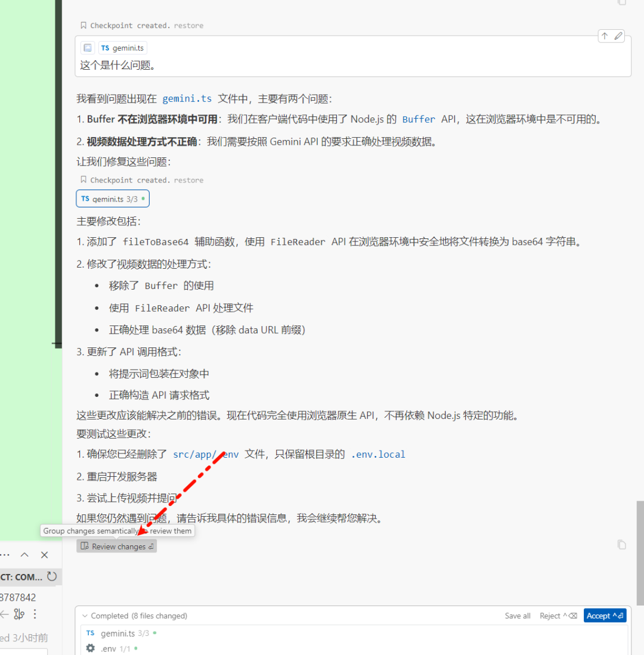Image resolution: width=644 pixels, height=655 pixels.
Task: Open the gemini.ts inline code link
Action: (187, 99)
